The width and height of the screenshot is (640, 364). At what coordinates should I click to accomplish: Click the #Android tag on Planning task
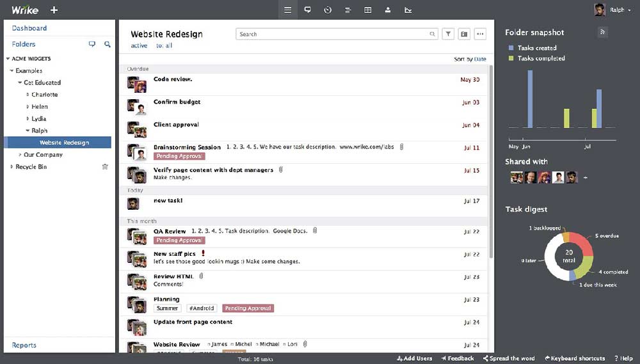click(202, 308)
